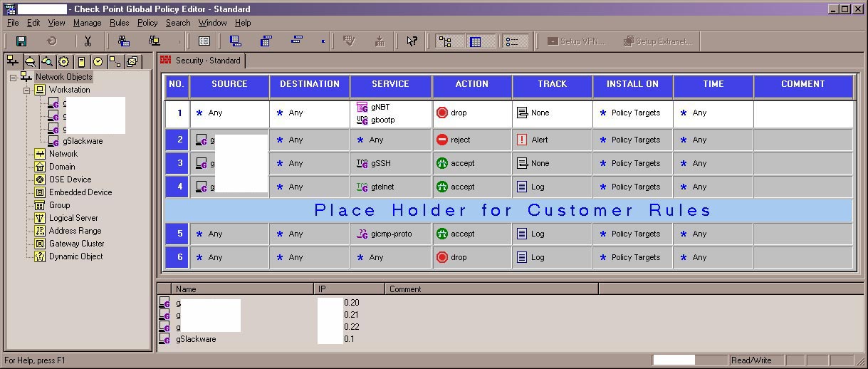Open the Network Objects tab icon in tree panel
This screenshot has width=868, height=369.
click(x=13, y=61)
